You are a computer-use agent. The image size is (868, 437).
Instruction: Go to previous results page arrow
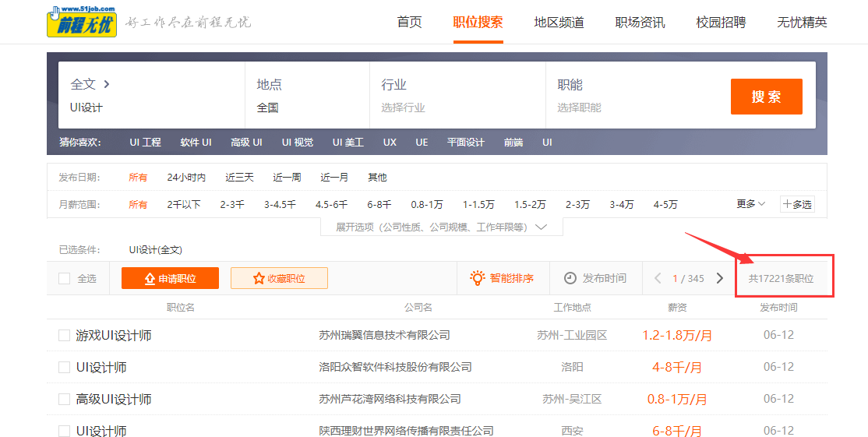point(658,278)
